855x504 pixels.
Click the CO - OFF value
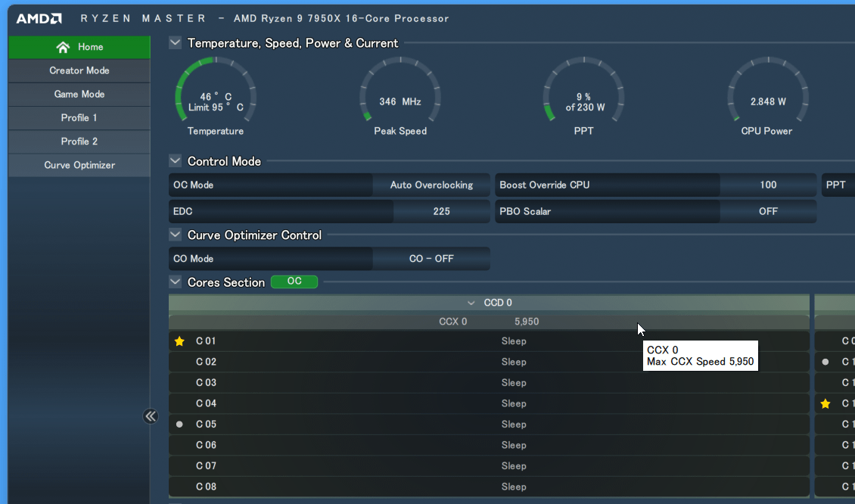pos(431,259)
